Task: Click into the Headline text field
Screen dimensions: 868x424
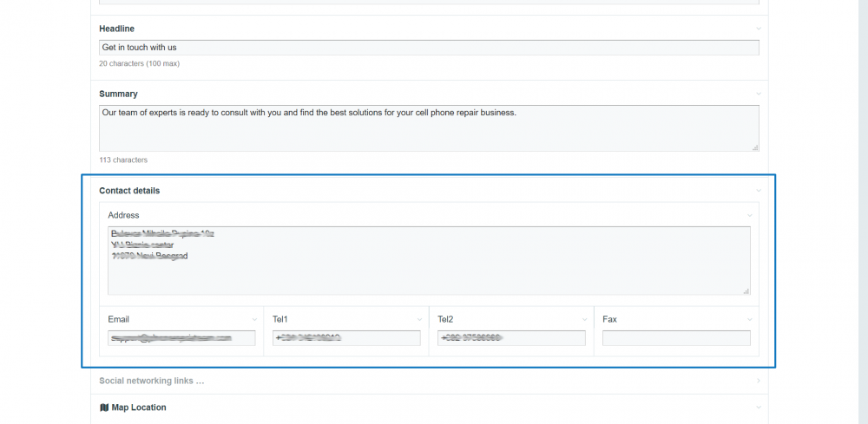Action: [x=429, y=48]
